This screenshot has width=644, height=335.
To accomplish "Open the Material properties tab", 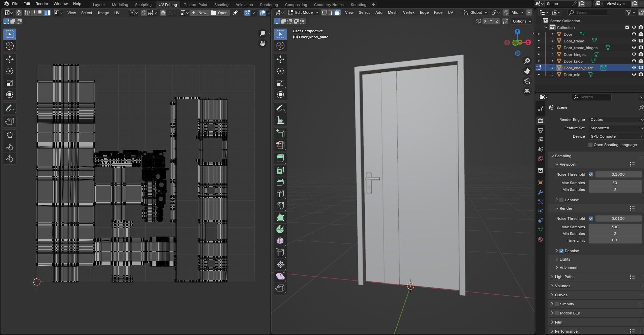I will (541, 239).
